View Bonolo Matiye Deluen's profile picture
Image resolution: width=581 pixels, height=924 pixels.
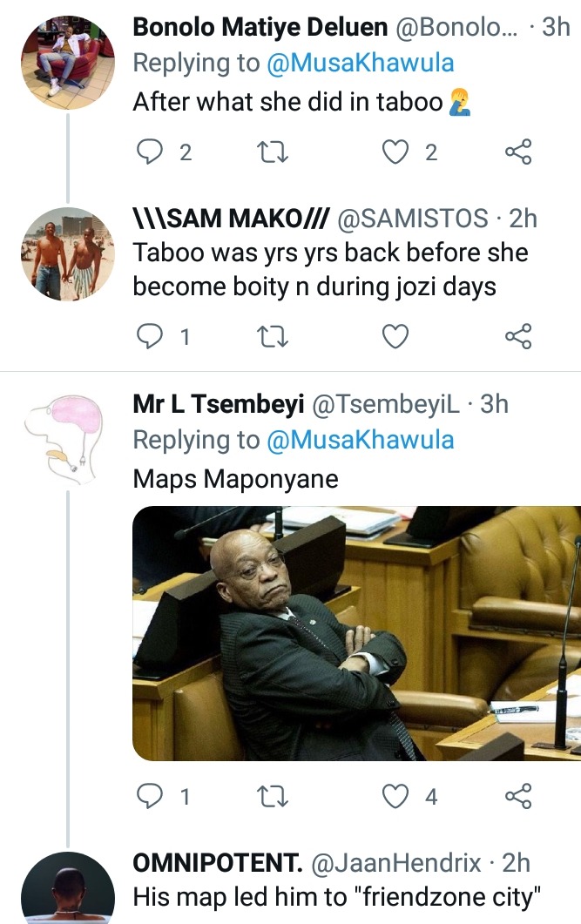click(68, 63)
